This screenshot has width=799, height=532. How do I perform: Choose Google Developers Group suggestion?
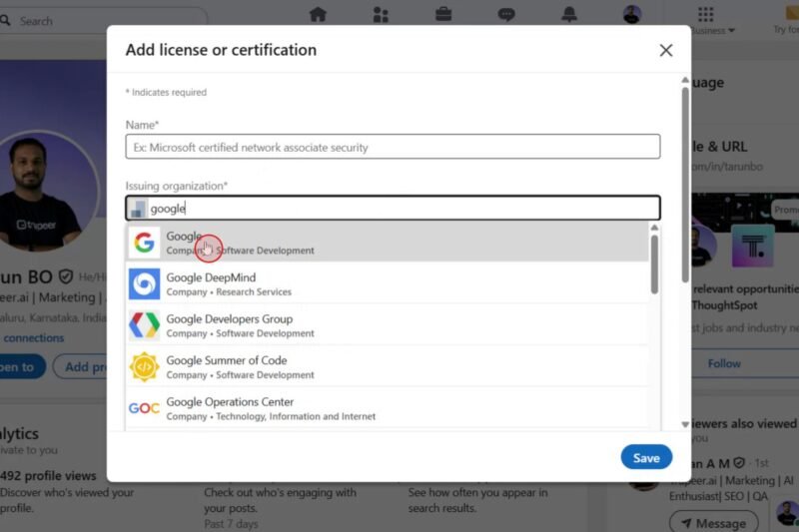click(x=388, y=325)
